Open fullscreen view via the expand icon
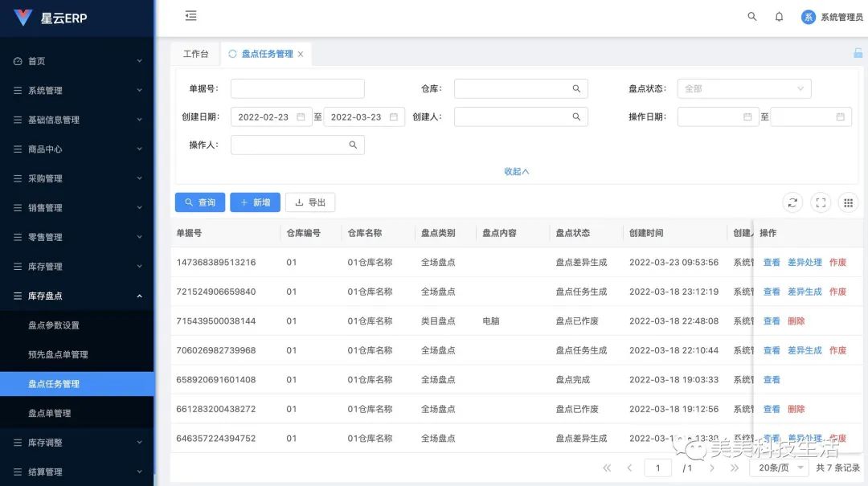The image size is (868, 486). tap(821, 202)
